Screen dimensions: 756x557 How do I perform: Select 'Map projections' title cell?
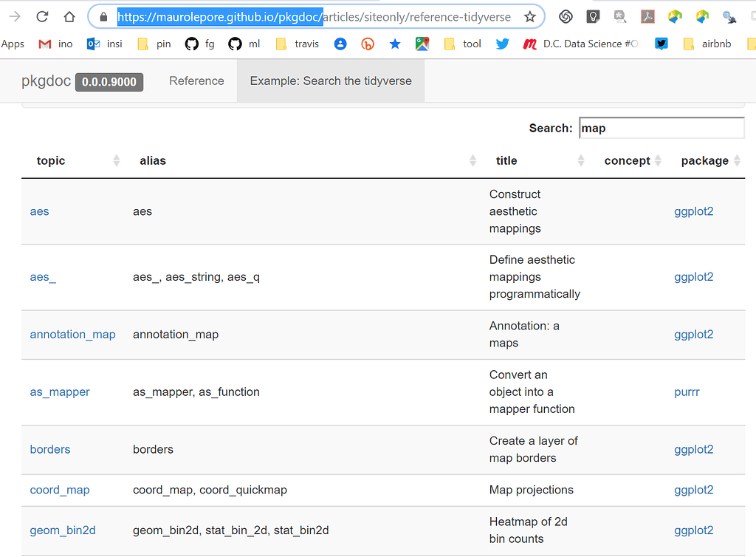[532, 490]
